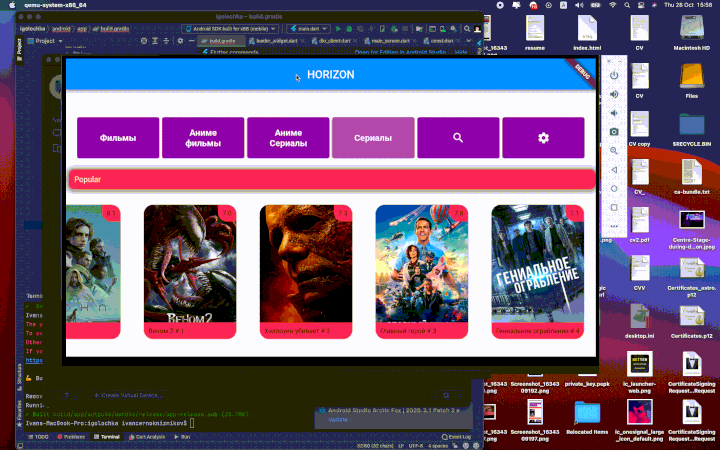Image resolution: width=720 pixels, height=450 pixels.
Task: Click Create Virtual Device in AVD Manager
Action: tap(127, 395)
